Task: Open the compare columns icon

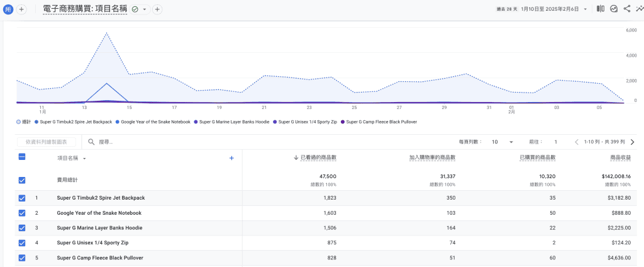Action: pos(601,9)
